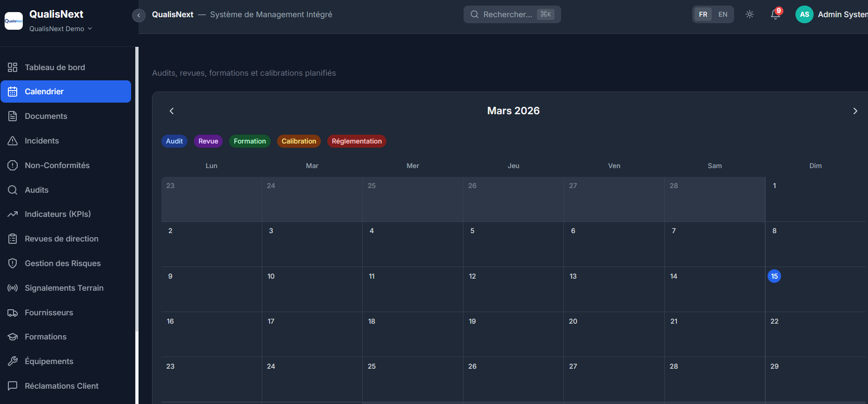Toggle the Réglementation filter chip
This screenshot has height=404, width=868.
tap(357, 141)
